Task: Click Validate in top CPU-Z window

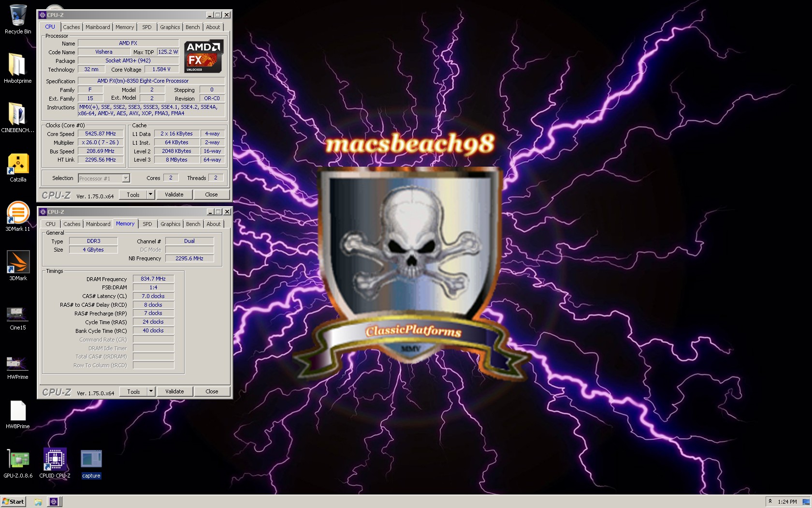Action: [174, 194]
